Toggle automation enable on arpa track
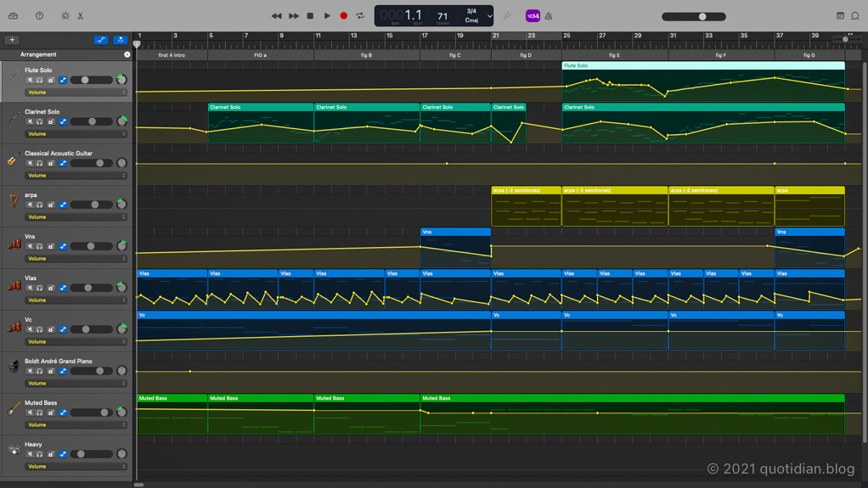The width and height of the screenshot is (868, 488). tap(63, 205)
